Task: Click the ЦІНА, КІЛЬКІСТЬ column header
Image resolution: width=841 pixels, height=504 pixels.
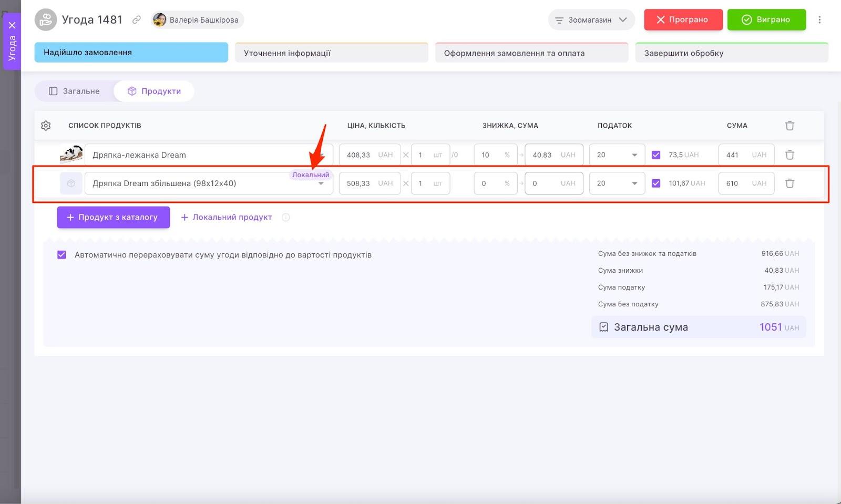Action: (376, 126)
